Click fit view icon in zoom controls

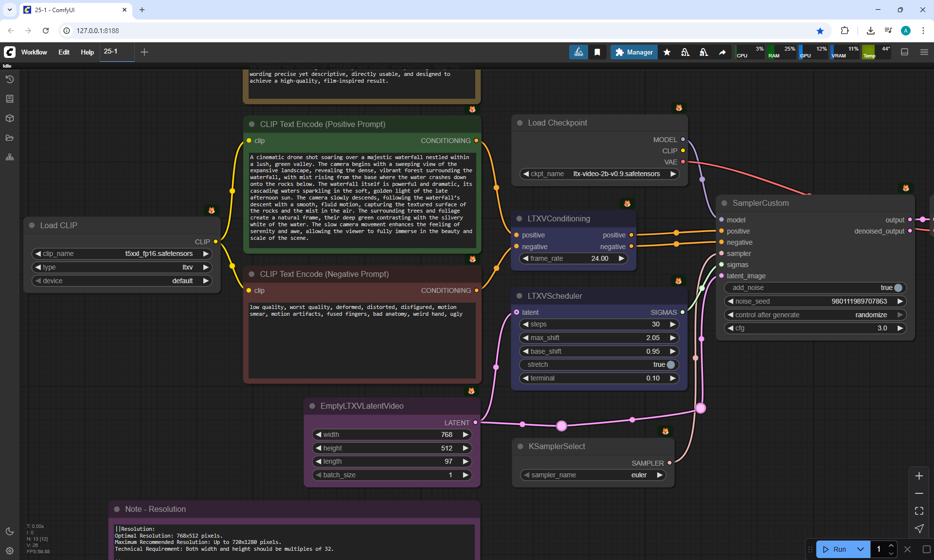[919, 511]
